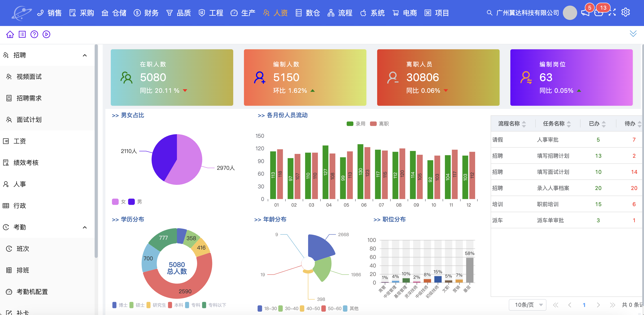Open 工资 section in the sidebar
This screenshot has width=644, height=315.
pos(47,141)
